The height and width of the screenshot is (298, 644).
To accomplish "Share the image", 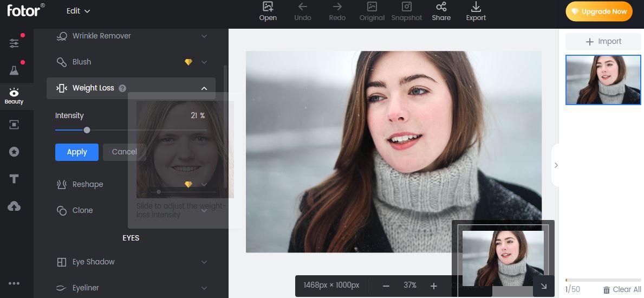I will click(x=441, y=11).
